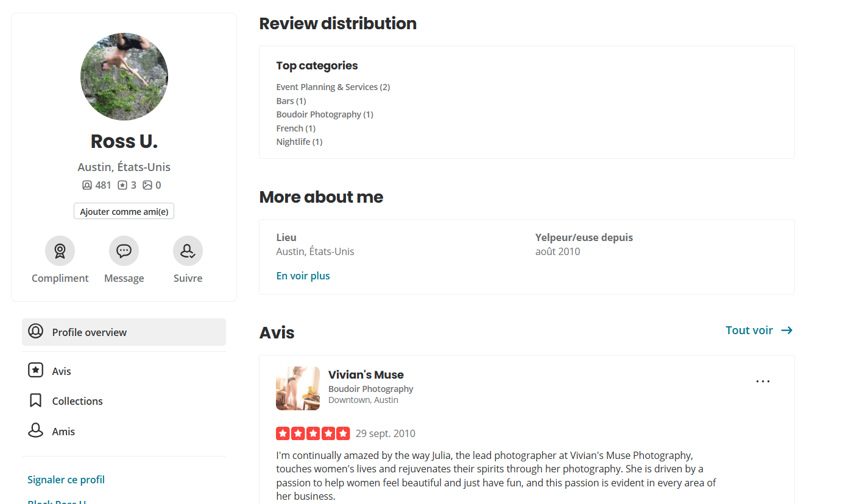Click the photos icon showing 0
Screen dimensions: 865x504
(147, 185)
